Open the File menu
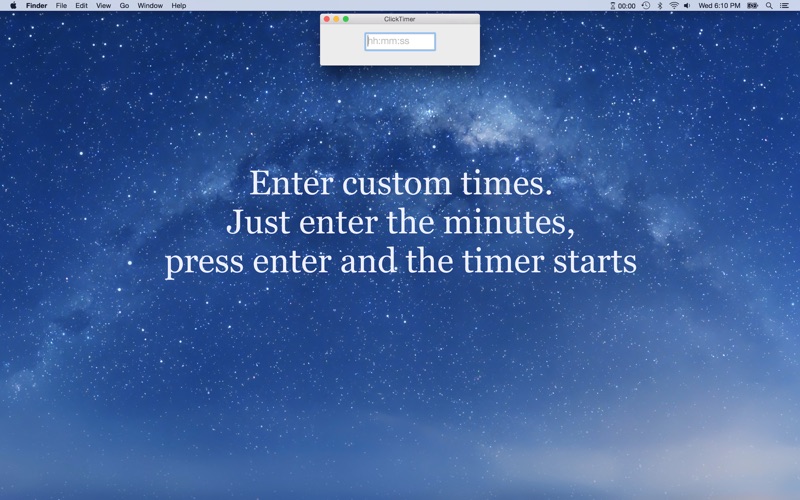Viewport: 800px width, 500px height. pyautogui.click(x=61, y=6)
